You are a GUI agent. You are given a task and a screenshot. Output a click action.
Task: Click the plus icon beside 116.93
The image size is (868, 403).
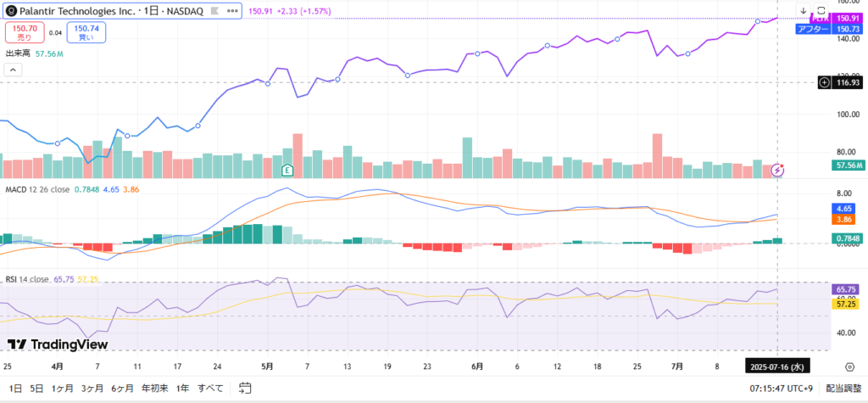pyautogui.click(x=824, y=82)
